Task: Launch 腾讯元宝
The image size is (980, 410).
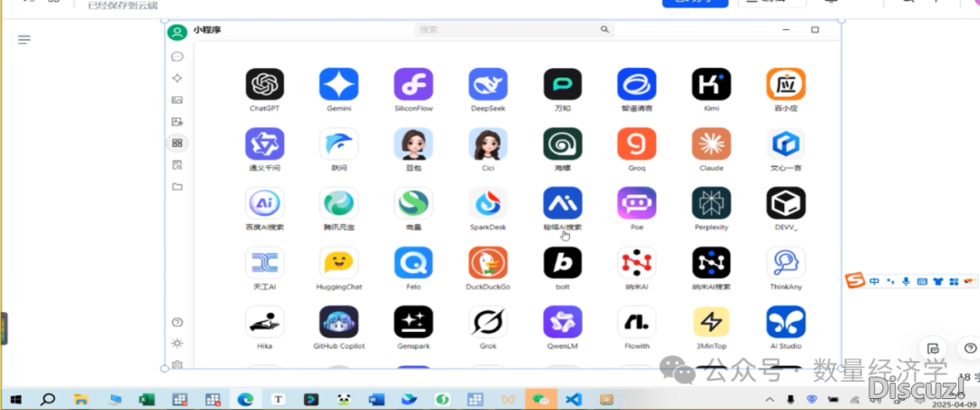Action: coord(338,203)
